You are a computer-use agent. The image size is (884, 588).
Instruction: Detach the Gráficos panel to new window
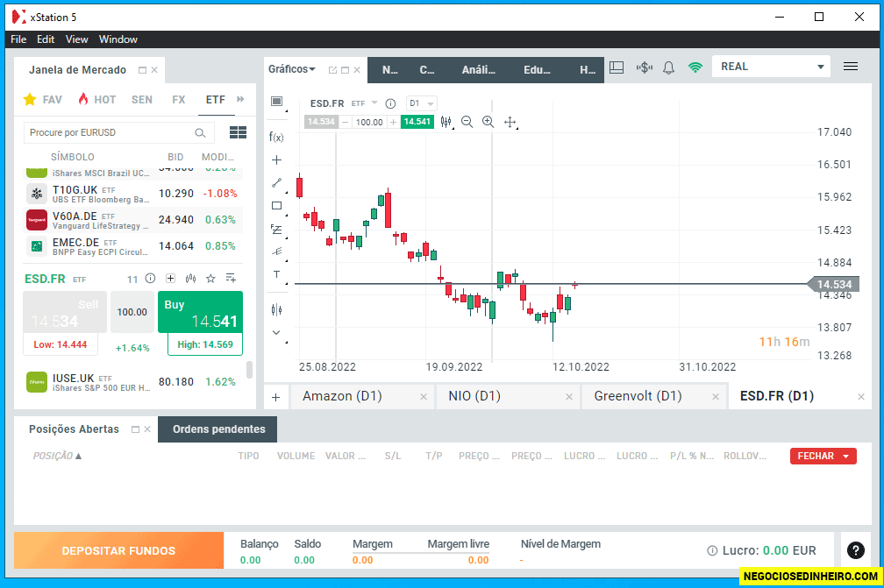pos(332,70)
